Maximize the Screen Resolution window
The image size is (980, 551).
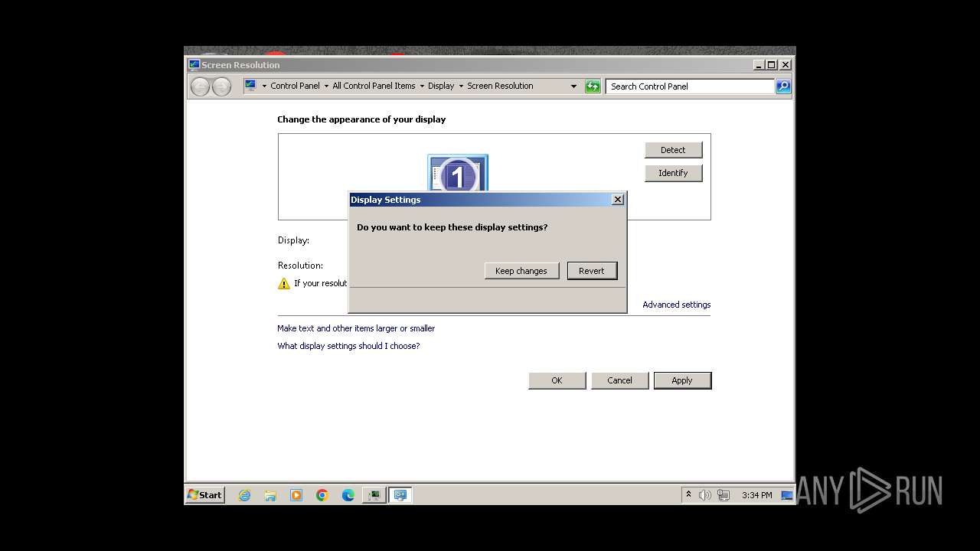(x=771, y=65)
